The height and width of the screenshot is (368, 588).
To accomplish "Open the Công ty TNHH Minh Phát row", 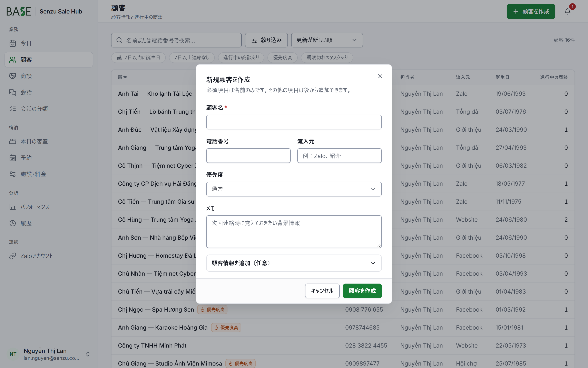I will click(x=343, y=346).
